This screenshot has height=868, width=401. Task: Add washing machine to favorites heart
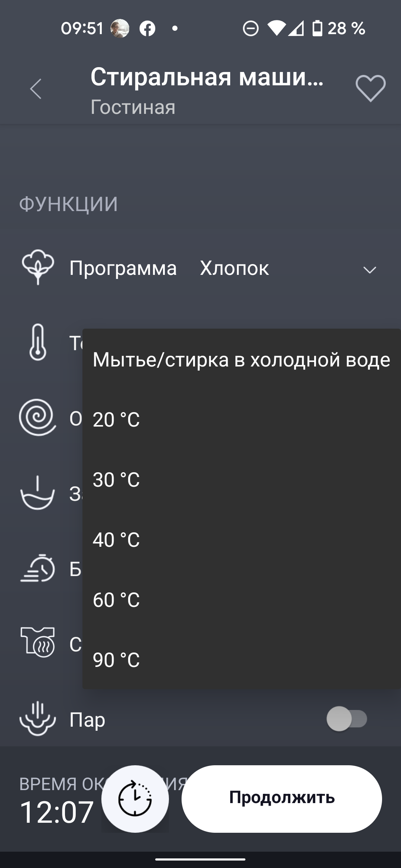pos(370,89)
